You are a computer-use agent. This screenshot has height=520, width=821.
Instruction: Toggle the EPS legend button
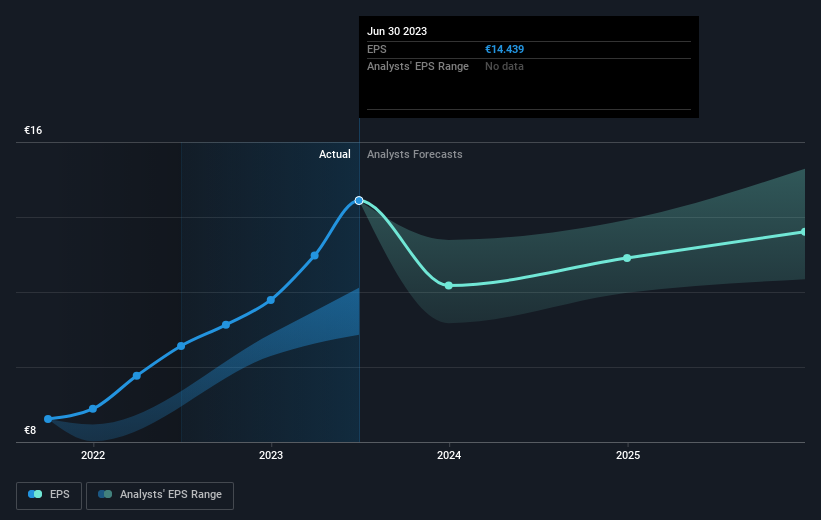(49, 495)
